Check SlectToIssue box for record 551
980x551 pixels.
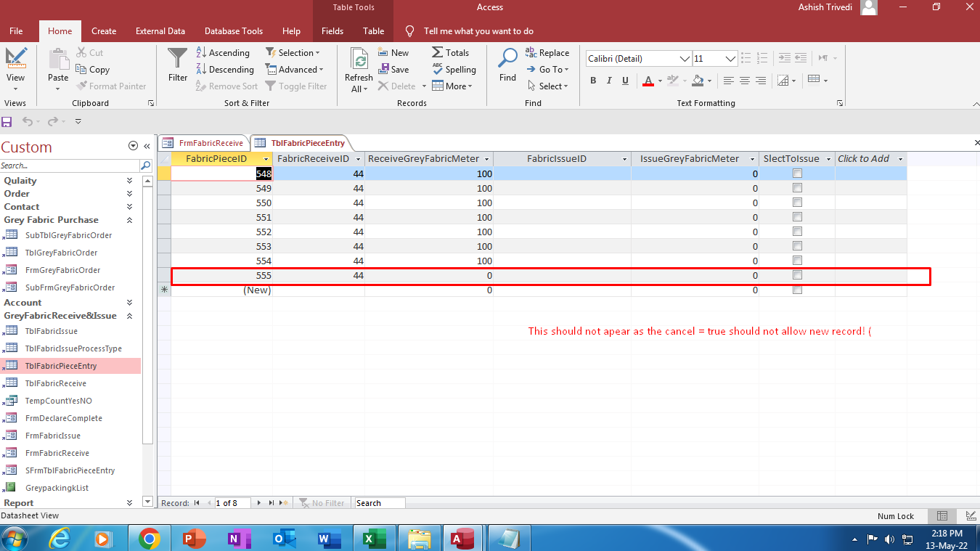[x=797, y=217]
